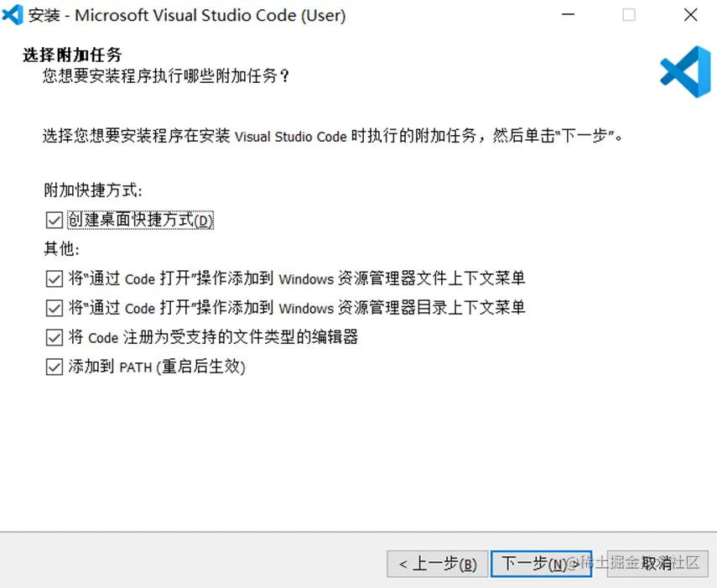This screenshot has height=588, width=717.
Task: Disable adding Code to 目录上下文菜单
Action: click(54, 308)
